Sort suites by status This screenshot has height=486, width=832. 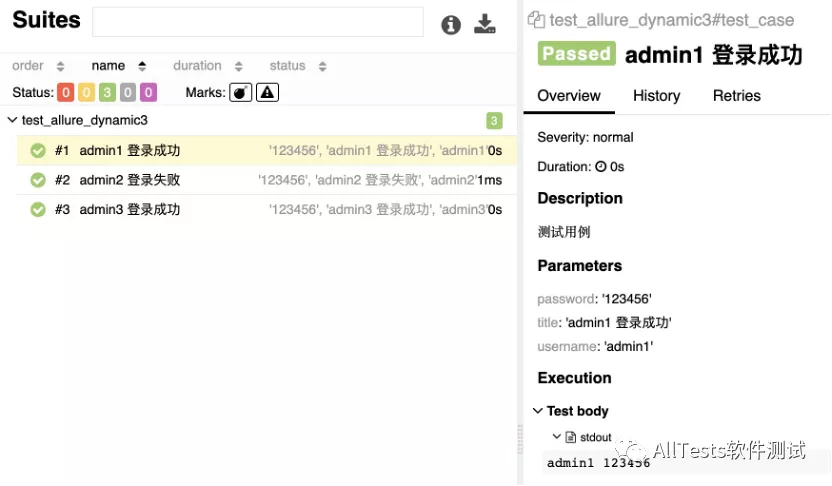[298, 66]
